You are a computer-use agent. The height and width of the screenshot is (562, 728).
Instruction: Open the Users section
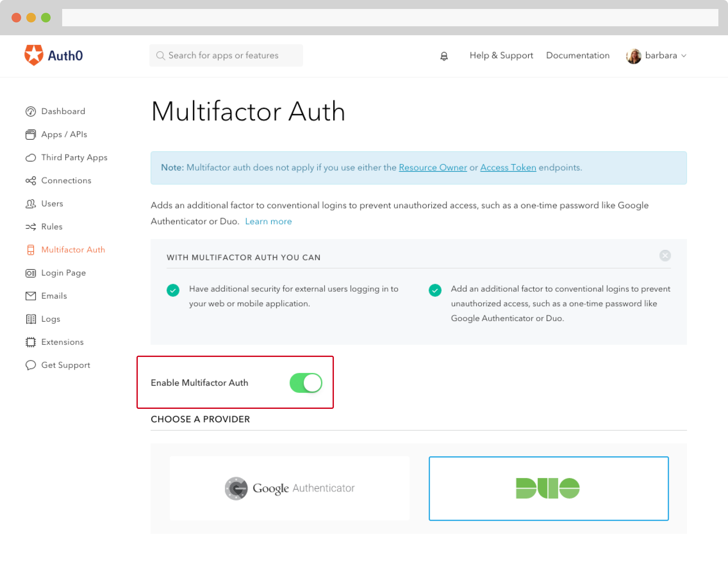point(52,203)
